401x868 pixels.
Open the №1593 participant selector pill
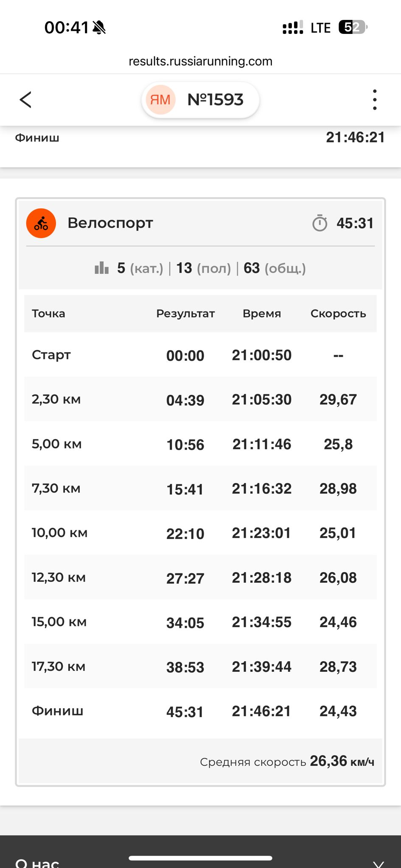(200, 100)
